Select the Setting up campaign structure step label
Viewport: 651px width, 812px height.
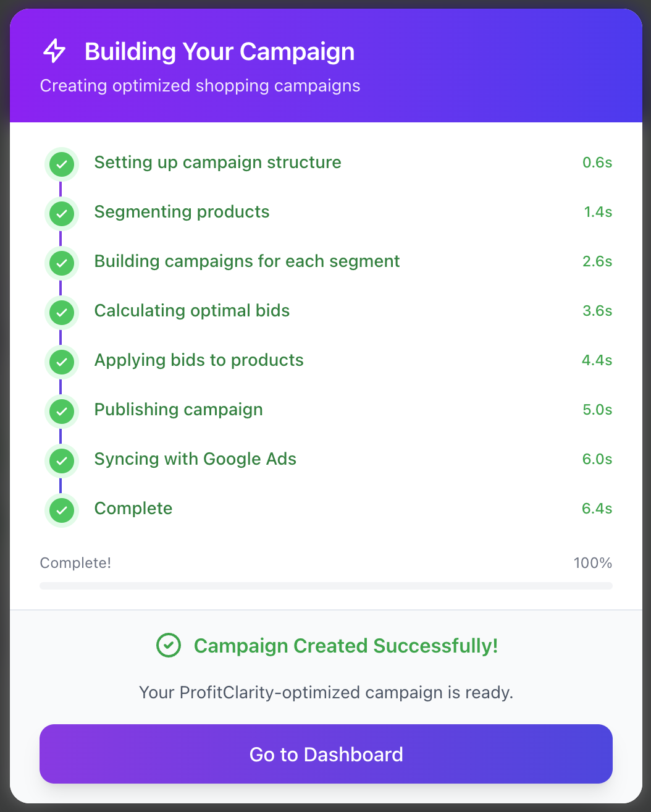pos(217,163)
